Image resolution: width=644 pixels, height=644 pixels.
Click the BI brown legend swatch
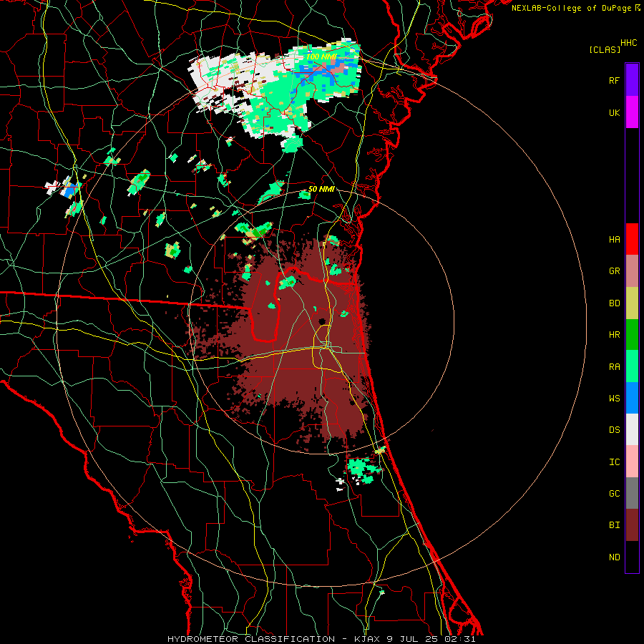tap(632, 525)
